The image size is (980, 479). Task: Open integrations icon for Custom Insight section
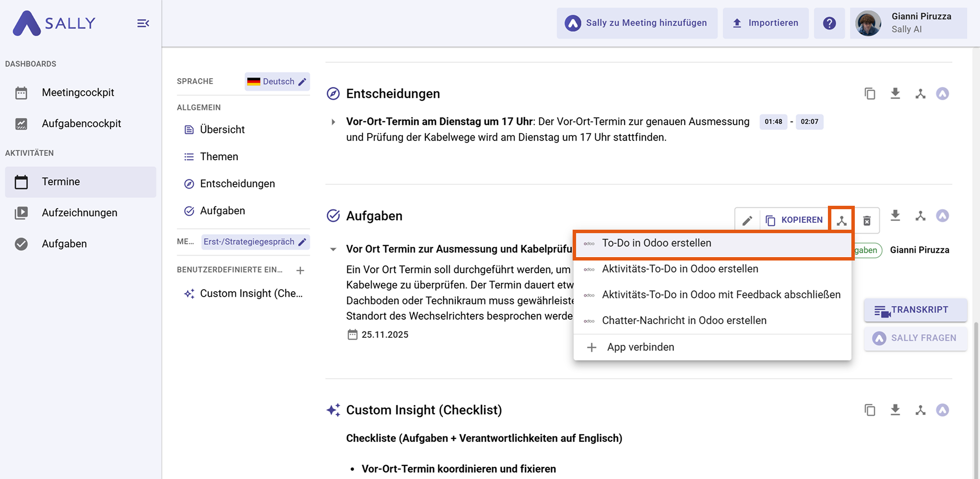click(920, 410)
